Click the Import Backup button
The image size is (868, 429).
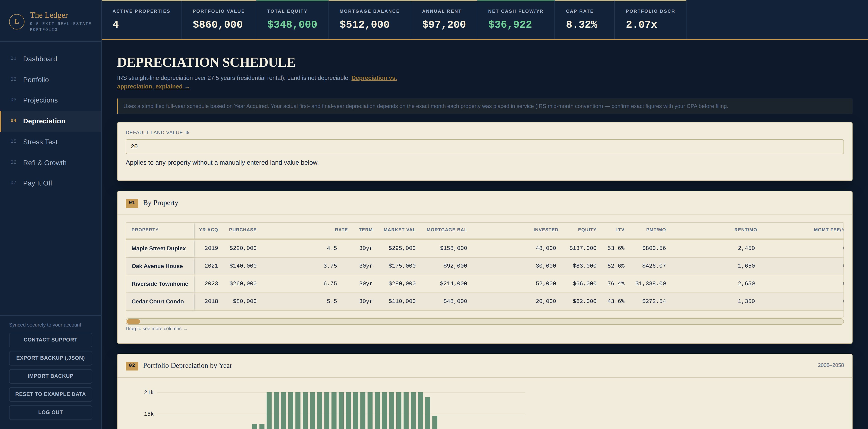[51, 376]
